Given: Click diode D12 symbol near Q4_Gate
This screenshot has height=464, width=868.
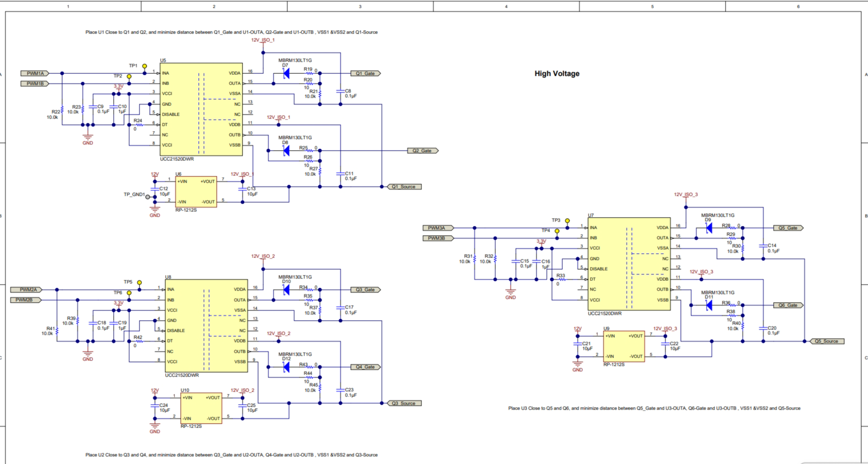Looking at the screenshot, I should (286, 367).
